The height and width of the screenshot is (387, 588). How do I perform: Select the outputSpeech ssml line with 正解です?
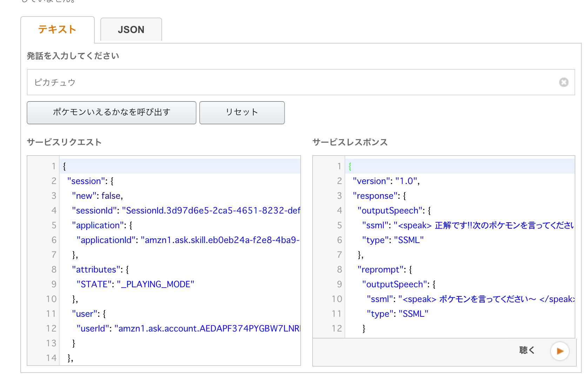click(439, 225)
